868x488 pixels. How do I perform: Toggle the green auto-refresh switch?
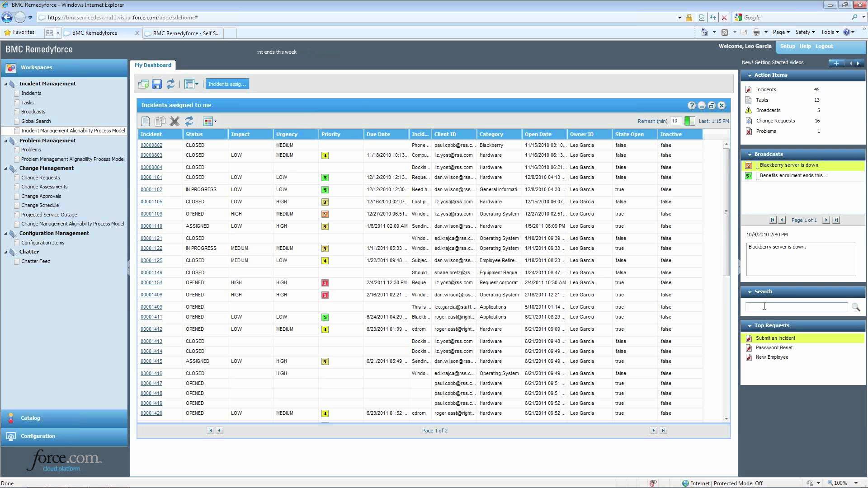coord(690,121)
